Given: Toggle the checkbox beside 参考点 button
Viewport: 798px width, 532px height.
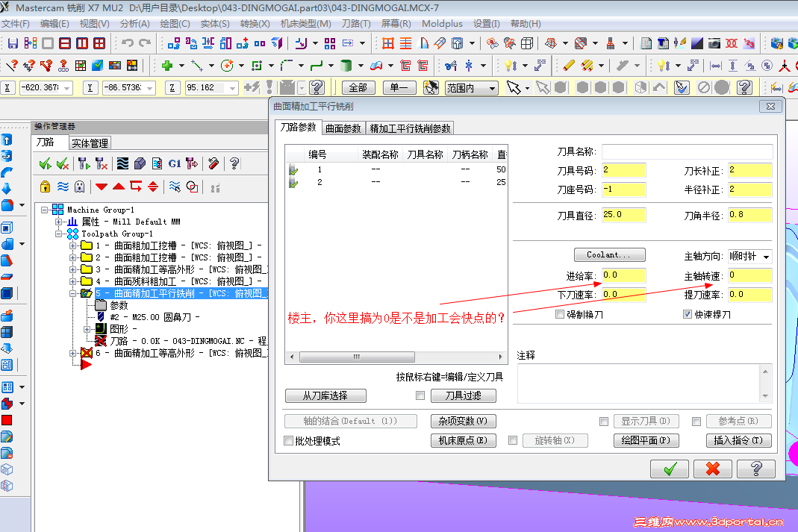Looking at the screenshot, I should (696, 421).
